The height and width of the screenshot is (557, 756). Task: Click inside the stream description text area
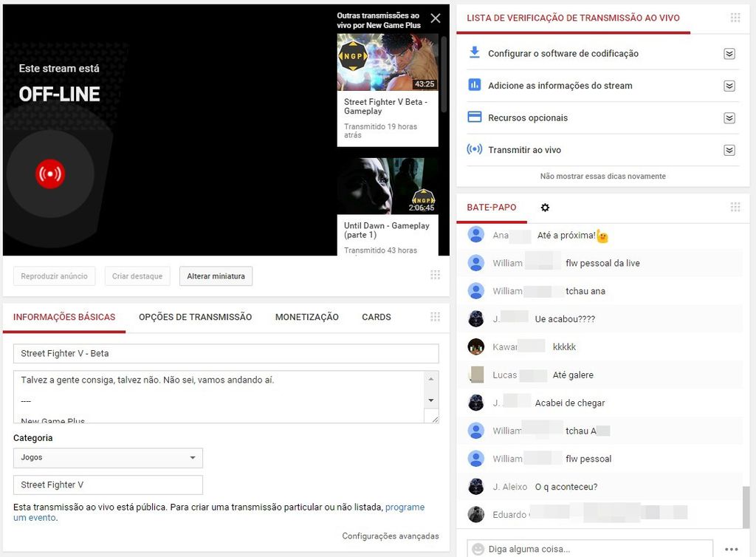(219, 397)
